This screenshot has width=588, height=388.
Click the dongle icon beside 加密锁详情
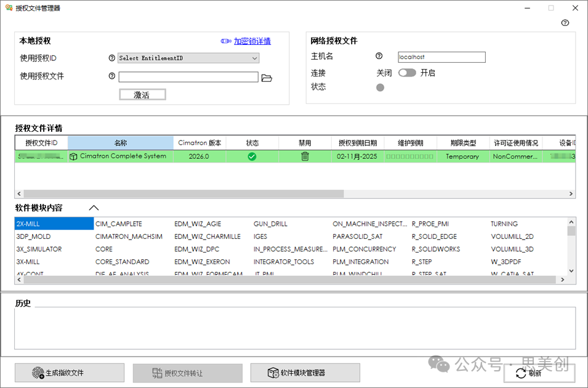pyautogui.click(x=226, y=41)
